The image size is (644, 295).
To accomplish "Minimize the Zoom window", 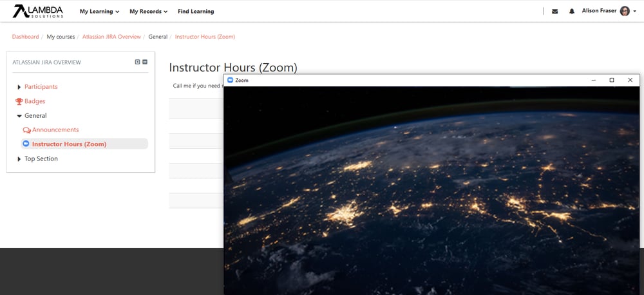I will click(x=594, y=80).
